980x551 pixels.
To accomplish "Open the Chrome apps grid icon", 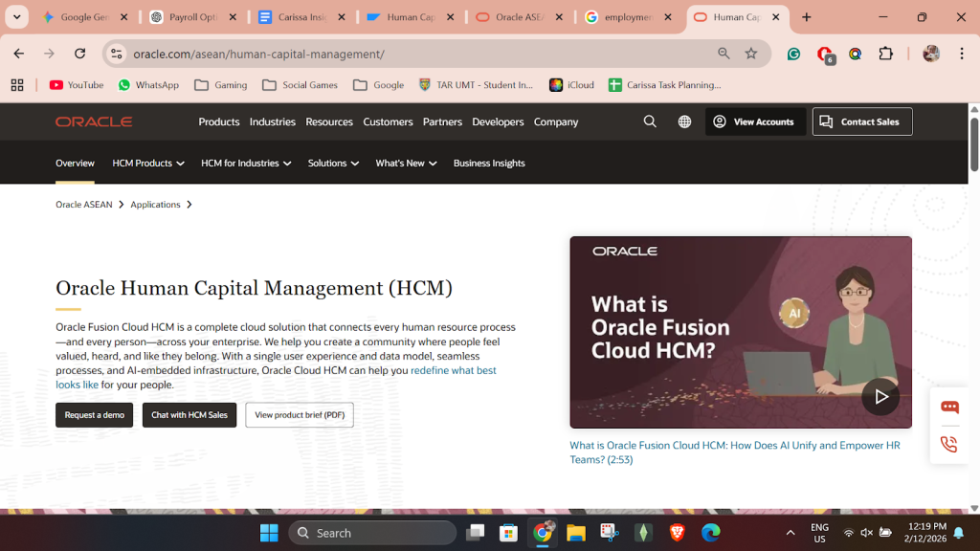I will 17,85.
